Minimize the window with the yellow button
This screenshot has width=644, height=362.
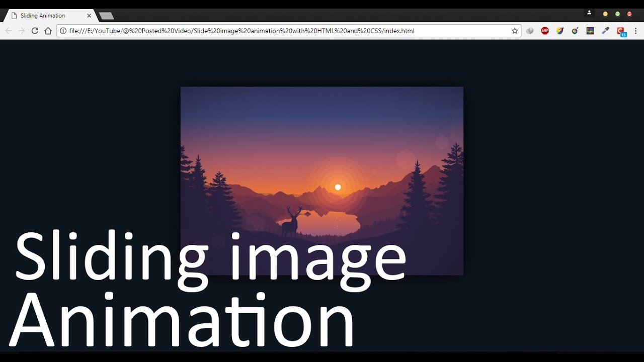[x=605, y=14]
